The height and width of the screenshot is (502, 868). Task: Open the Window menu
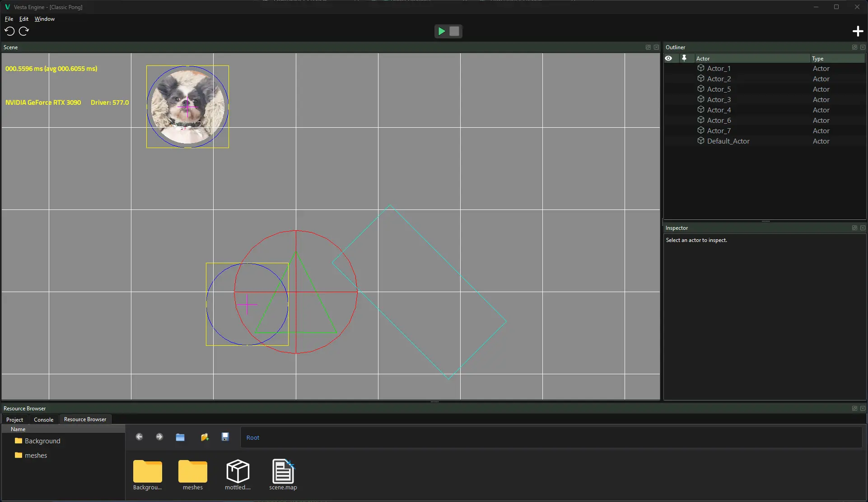click(44, 19)
